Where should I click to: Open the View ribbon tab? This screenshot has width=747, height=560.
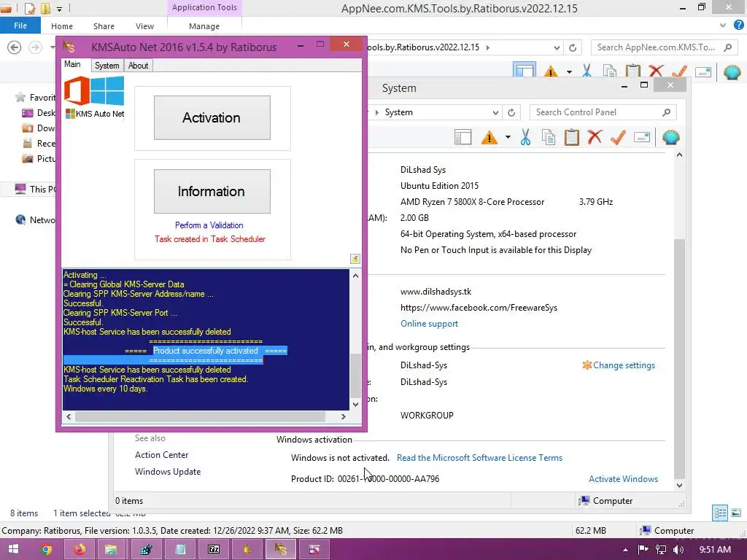144,26
